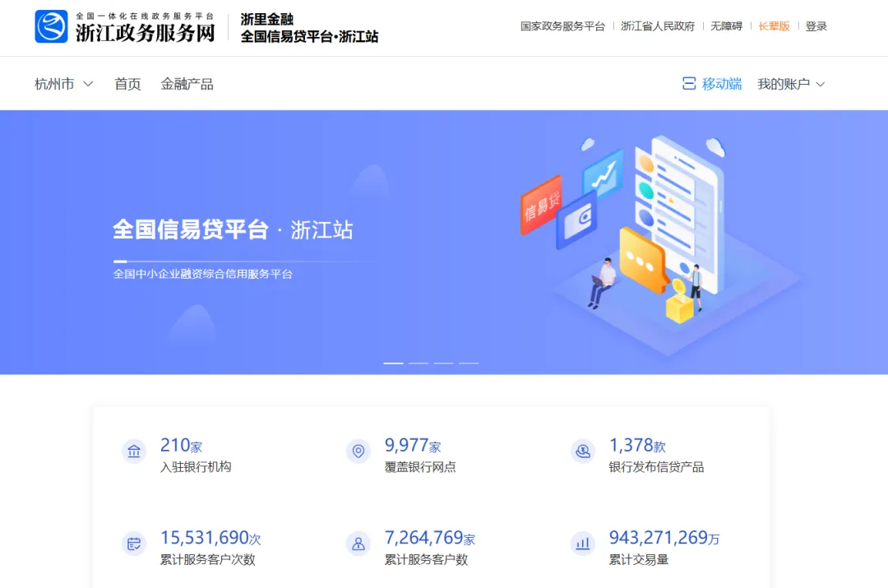Switch to 长辈版 elder version
This screenshot has width=888, height=588.
[x=774, y=26]
